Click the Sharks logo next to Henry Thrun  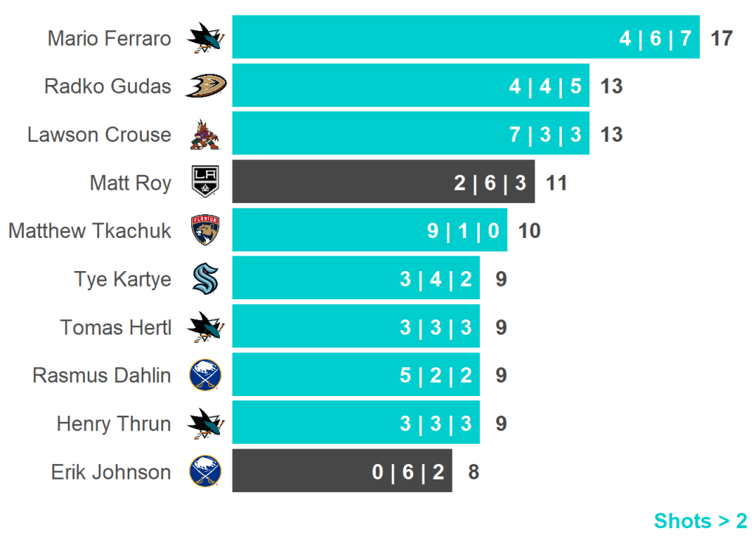tap(205, 423)
